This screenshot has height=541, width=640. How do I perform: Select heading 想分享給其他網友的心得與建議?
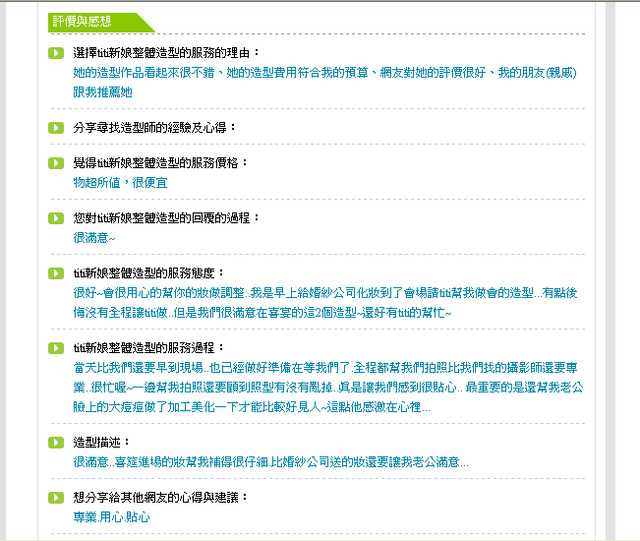pyautogui.click(x=160, y=497)
